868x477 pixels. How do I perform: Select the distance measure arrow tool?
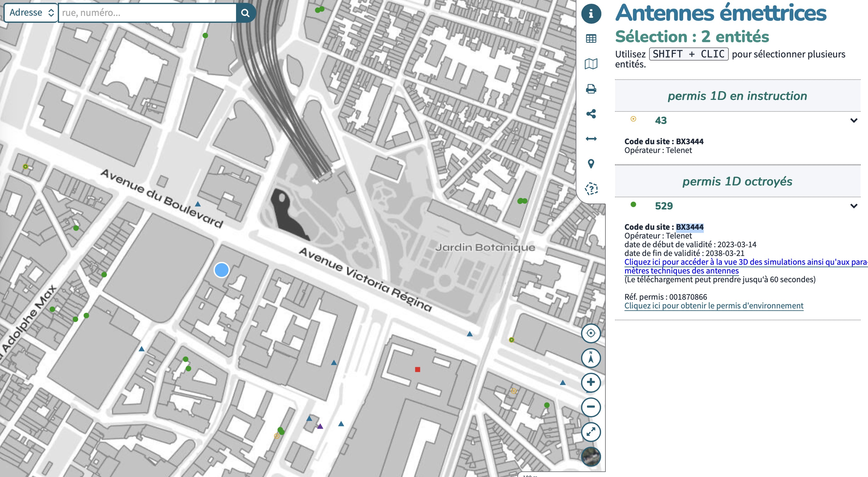coord(591,139)
